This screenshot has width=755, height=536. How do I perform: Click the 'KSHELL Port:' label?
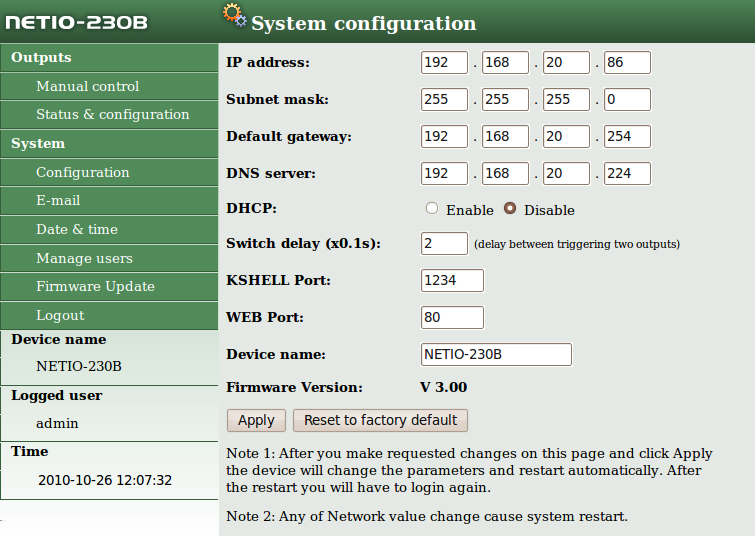[278, 280]
